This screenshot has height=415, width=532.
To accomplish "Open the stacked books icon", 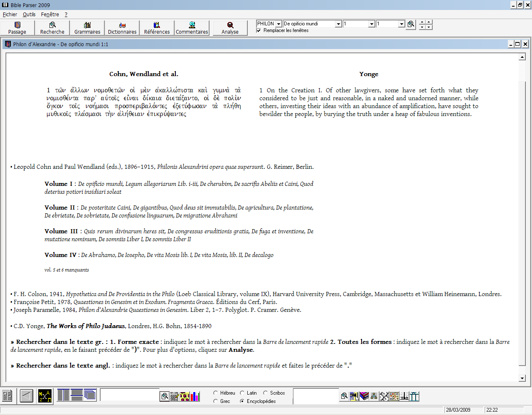I will (x=364, y=396).
